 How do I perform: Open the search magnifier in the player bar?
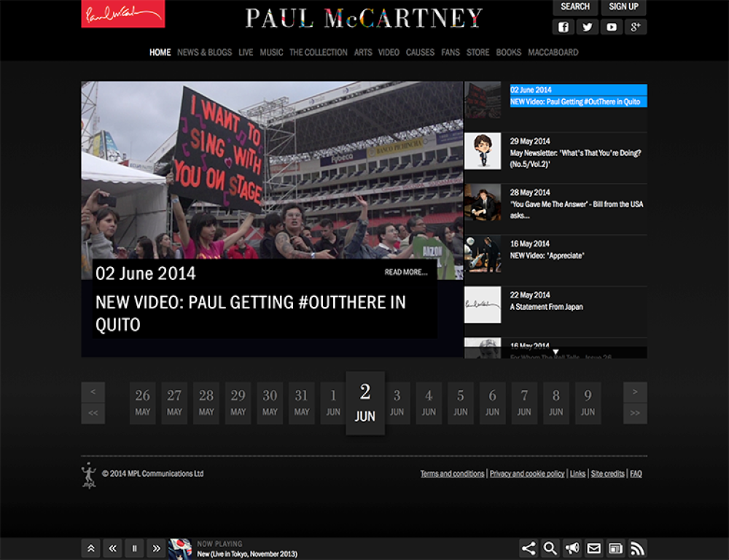550,548
